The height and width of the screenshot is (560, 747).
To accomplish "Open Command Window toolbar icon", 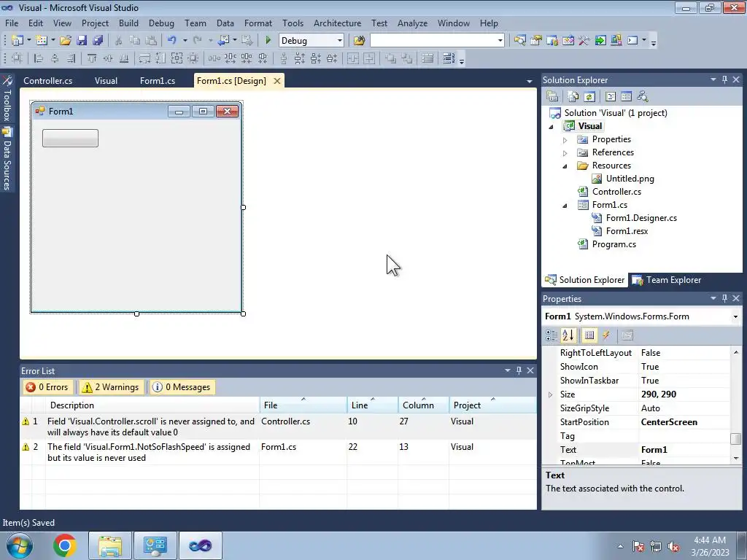I will 632,41.
